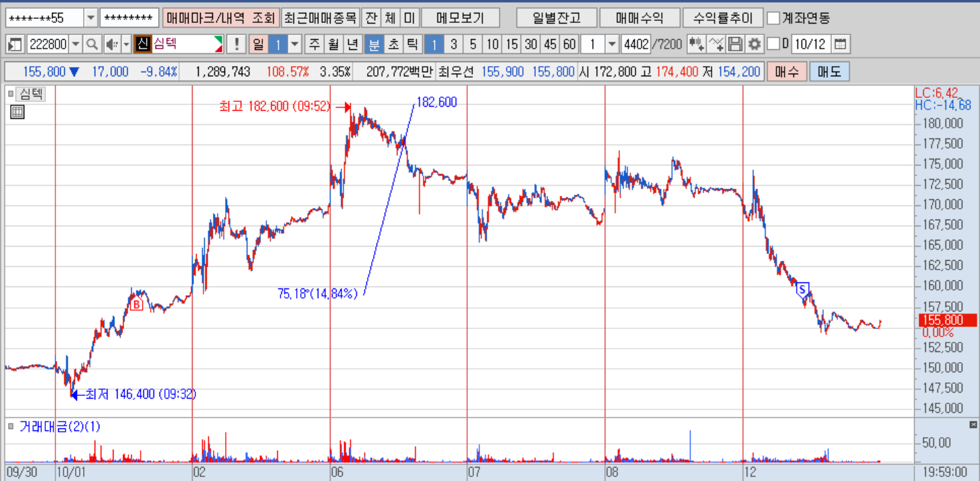Click the blue 매도 sell button

pyautogui.click(x=829, y=72)
